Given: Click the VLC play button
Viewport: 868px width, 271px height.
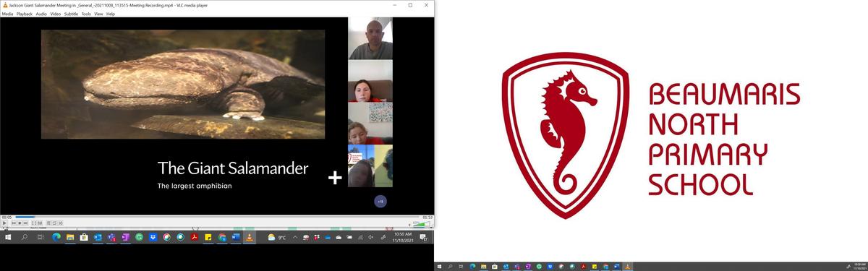Looking at the screenshot, I should (x=4, y=223).
